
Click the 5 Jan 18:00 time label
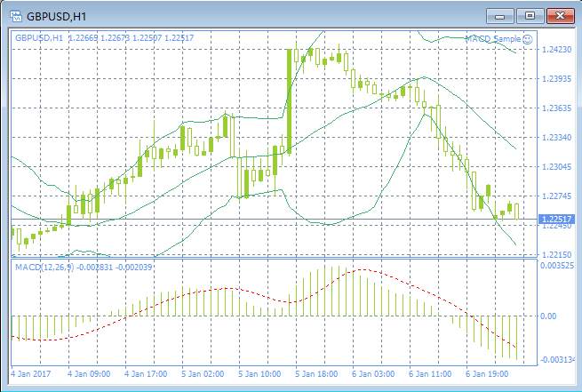316,373
